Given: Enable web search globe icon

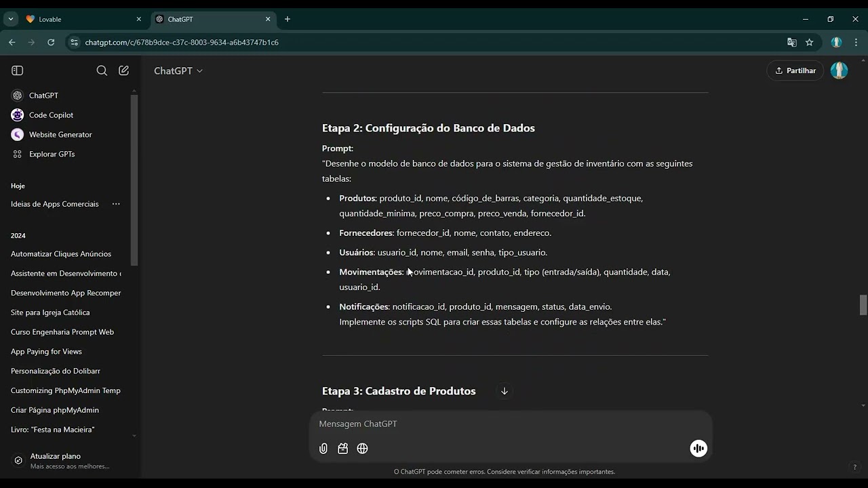Looking at the screenshot, I should [363, 449].
